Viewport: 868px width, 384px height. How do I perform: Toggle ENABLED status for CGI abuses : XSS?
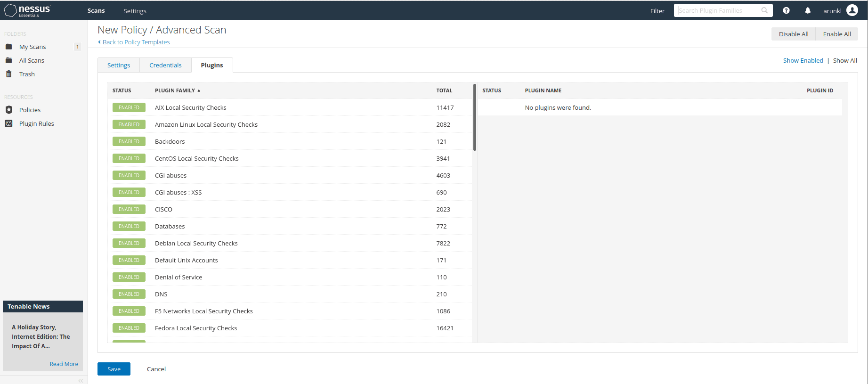point(129,192)
